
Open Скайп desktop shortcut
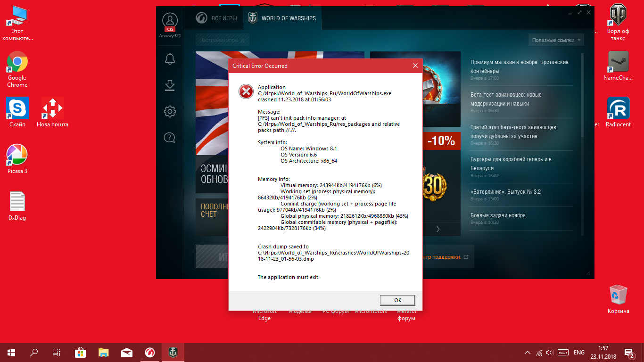(x=17, y=112)
